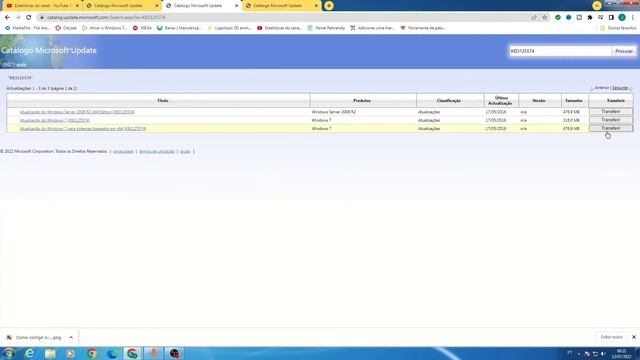Viewport: 640px width, 360px height.
Task: Sort by the Versão column header
Action: [x=539, y=100]
